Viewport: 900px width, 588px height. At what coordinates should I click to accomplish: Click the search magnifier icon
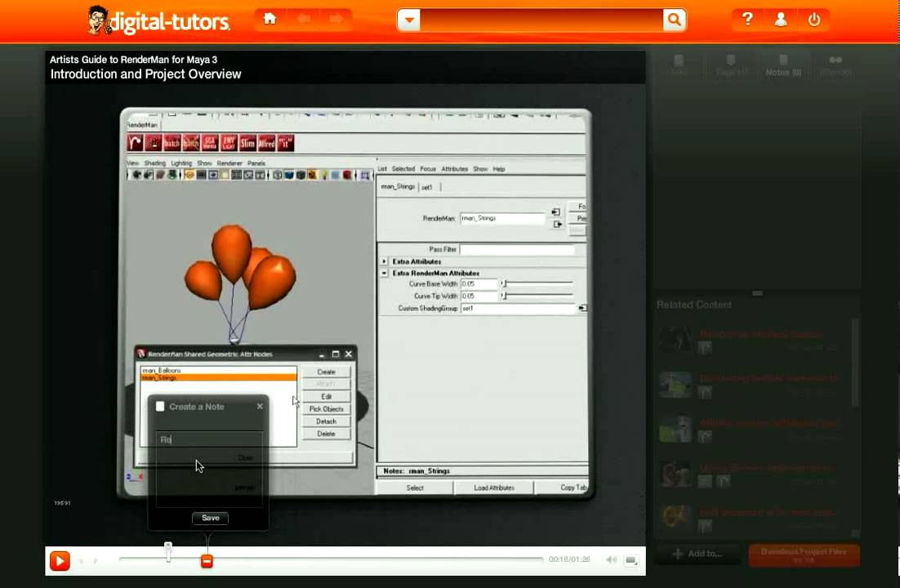click(x=675, y=20)
